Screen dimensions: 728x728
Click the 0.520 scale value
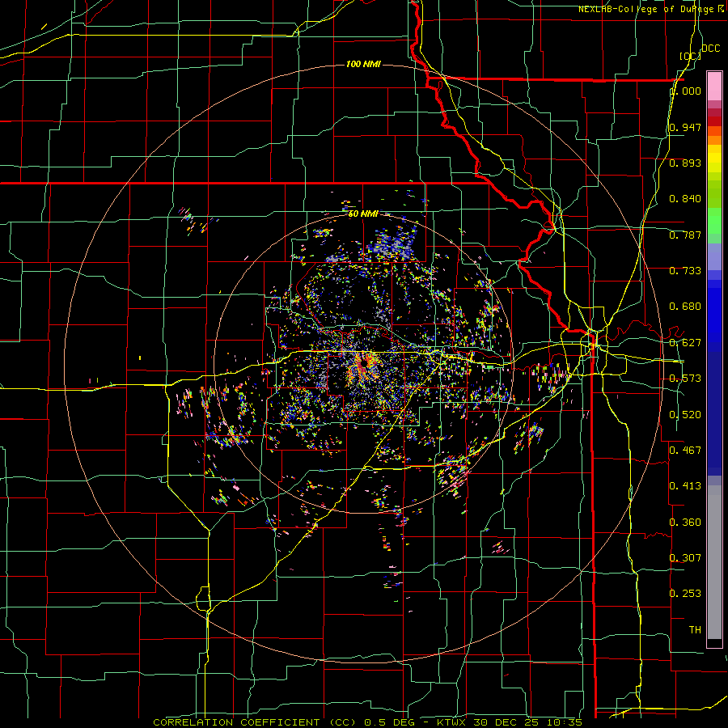point(685,415)
